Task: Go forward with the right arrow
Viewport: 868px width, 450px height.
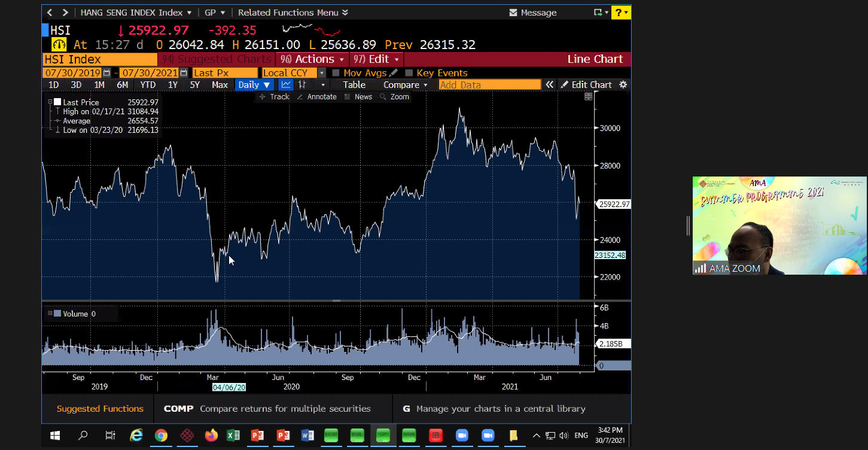Action: pos(65,13)
